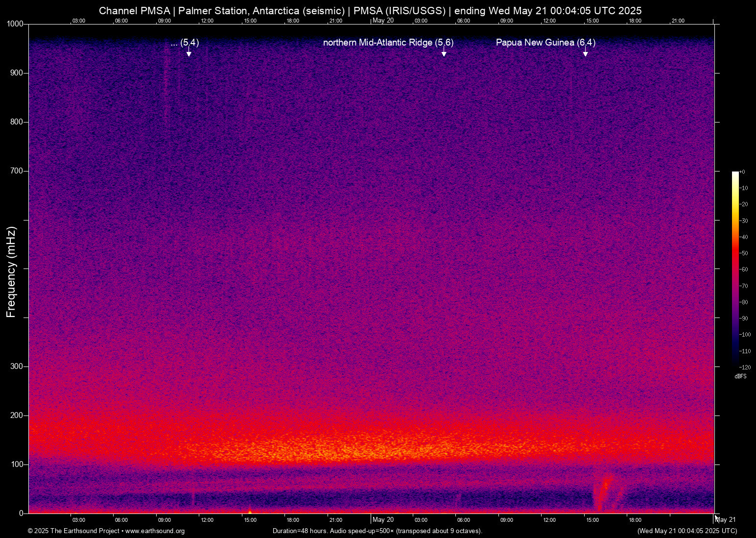Click the -30 value on the color scale
Image resolution: width=756 pixels, height=538 pixels.
click(x=744, y=221)
